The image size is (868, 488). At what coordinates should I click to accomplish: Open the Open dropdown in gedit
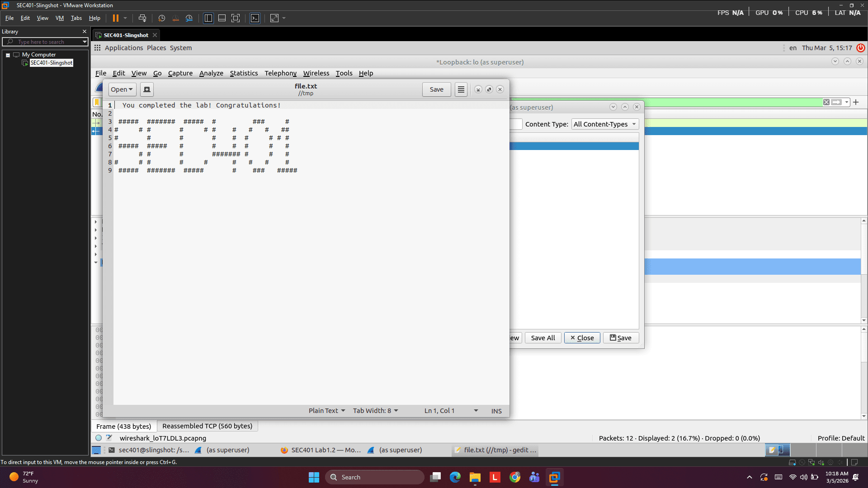click(x=122, y=89)
